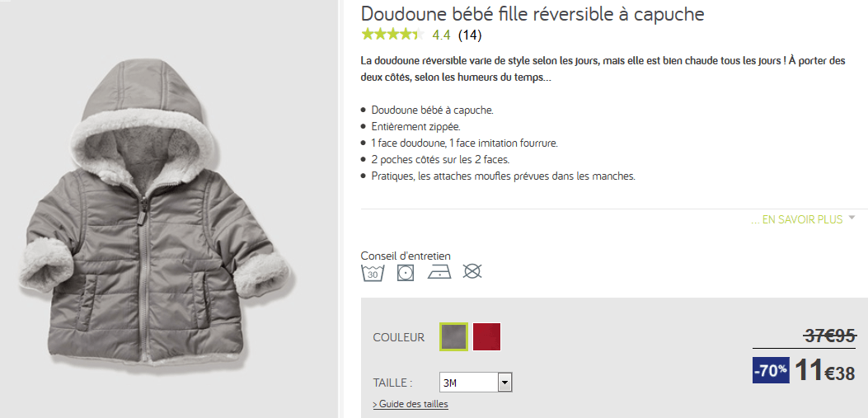The width and height of the screenshot is (868, 418).
Task: Select the red colour swatch
Action: (486, 336)
